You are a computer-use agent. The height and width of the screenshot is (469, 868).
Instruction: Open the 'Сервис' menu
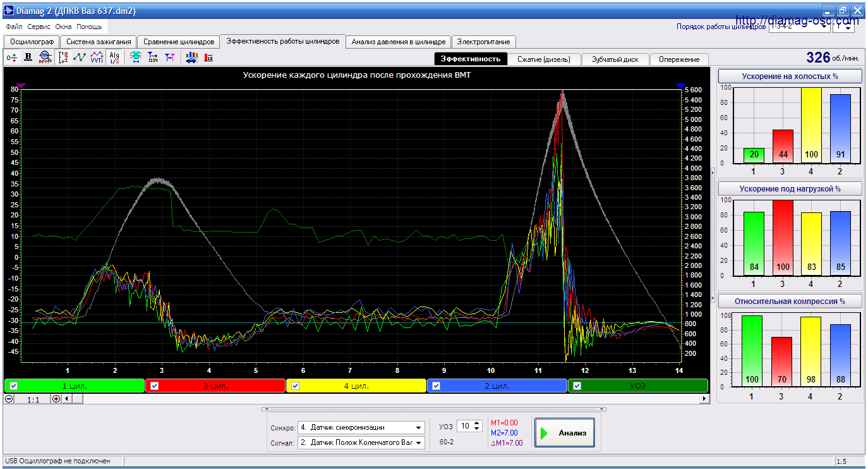39,27
